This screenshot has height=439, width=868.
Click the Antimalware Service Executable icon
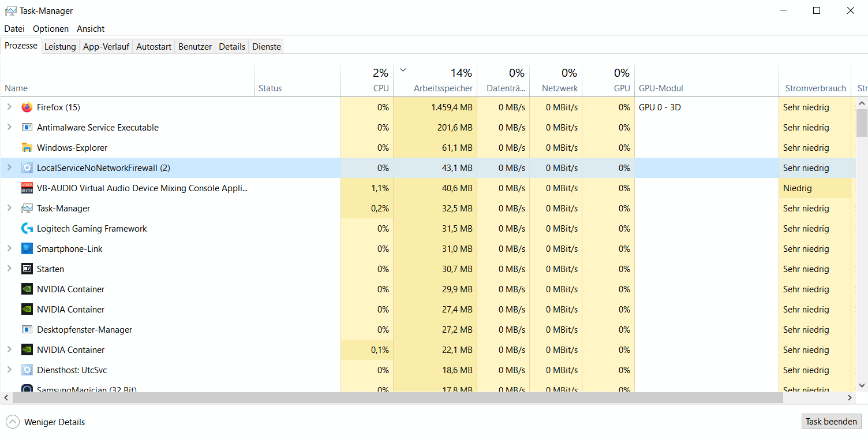pos(27,128)
